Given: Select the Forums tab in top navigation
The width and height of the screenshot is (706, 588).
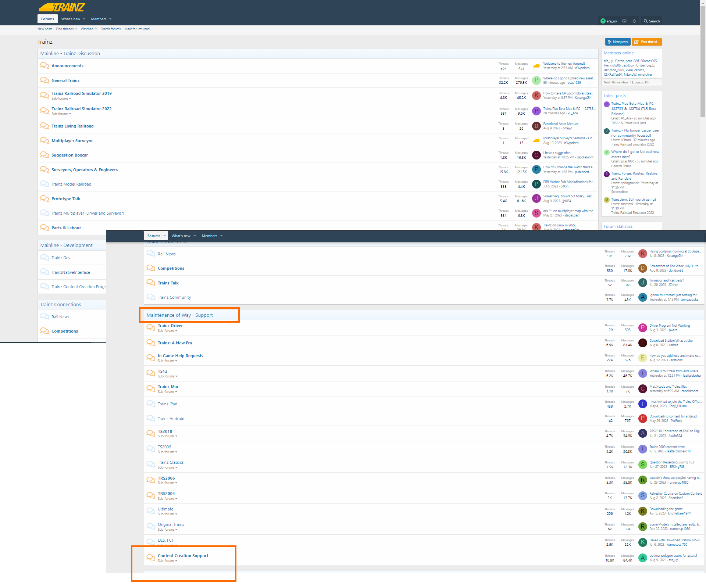Looking at the screenshot, I should click(47, 19).
